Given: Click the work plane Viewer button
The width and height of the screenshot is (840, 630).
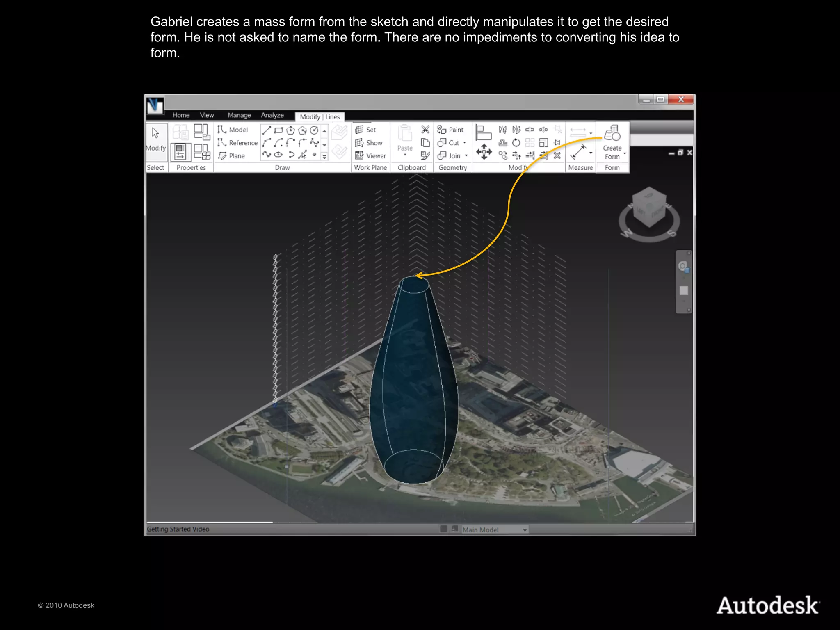Looking at the screenshot, I should 371,155.
